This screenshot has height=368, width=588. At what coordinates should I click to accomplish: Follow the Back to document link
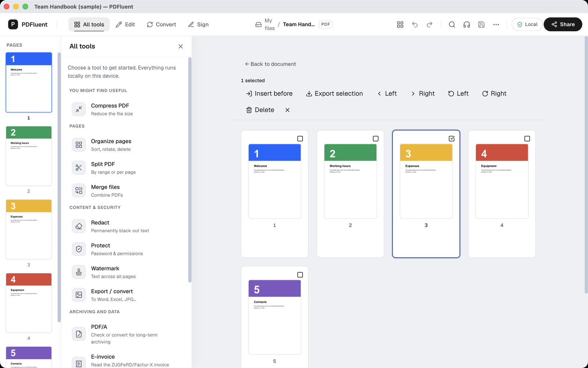pyautogui.click(x=270, y=64)
